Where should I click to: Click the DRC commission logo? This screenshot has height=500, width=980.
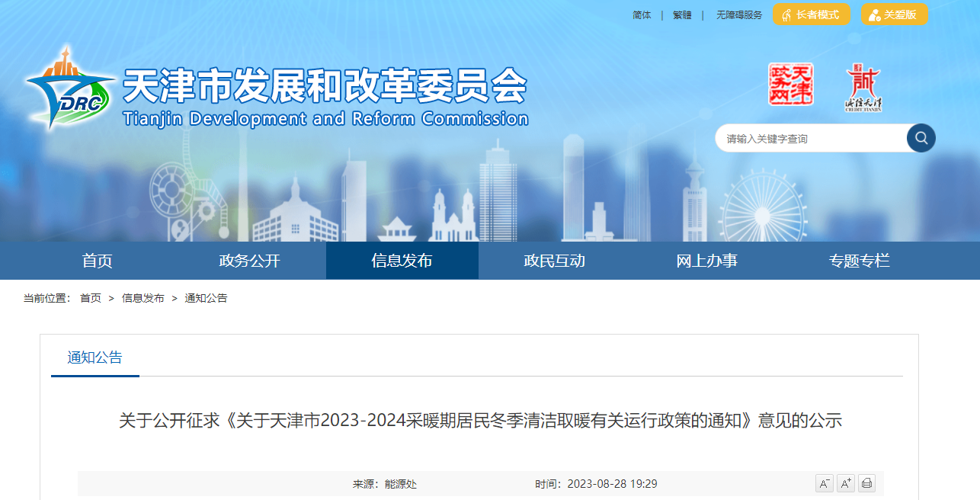tap(69, 91)
